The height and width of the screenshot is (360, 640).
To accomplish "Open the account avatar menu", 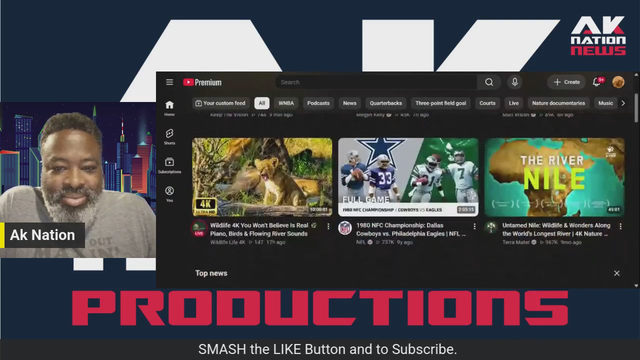I will [x=618, y=82].
